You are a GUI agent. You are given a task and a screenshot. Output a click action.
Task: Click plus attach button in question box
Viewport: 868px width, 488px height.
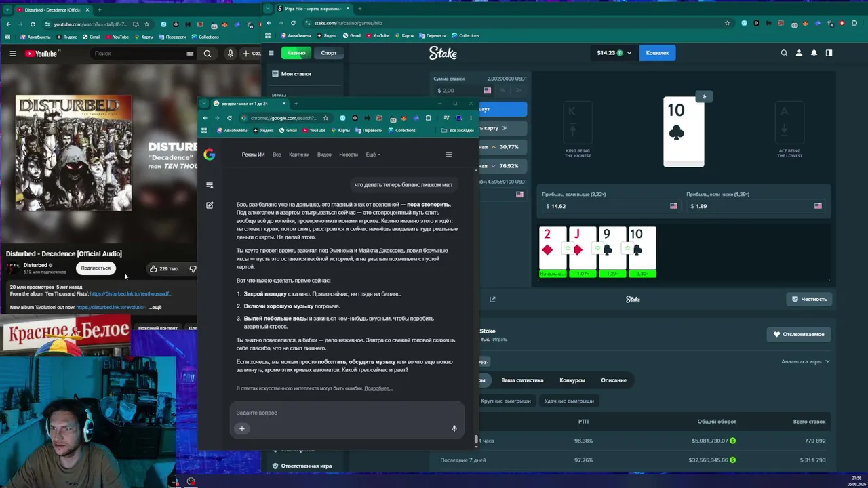click(241, 428)
